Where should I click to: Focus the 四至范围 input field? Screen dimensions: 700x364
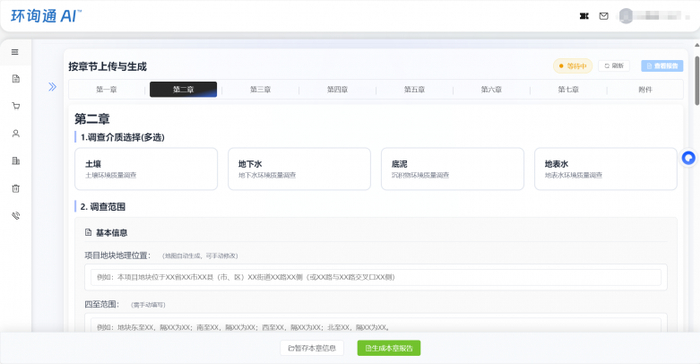click(x=376, y=325)
